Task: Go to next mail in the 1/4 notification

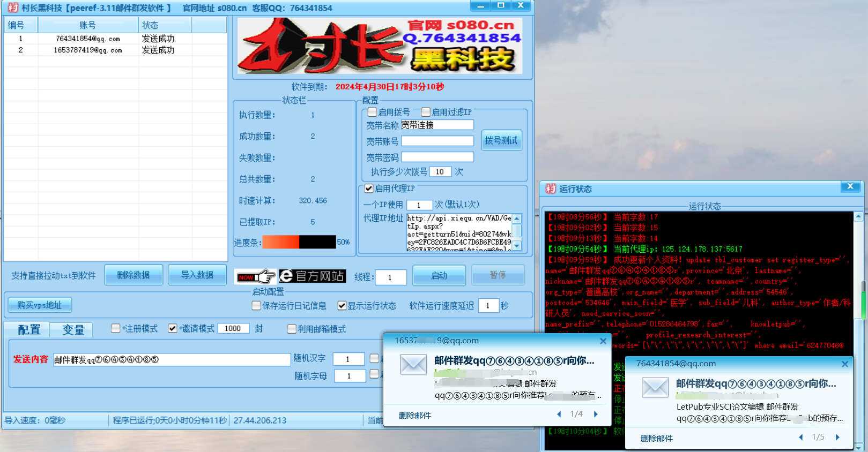Action: click(596, 414)
